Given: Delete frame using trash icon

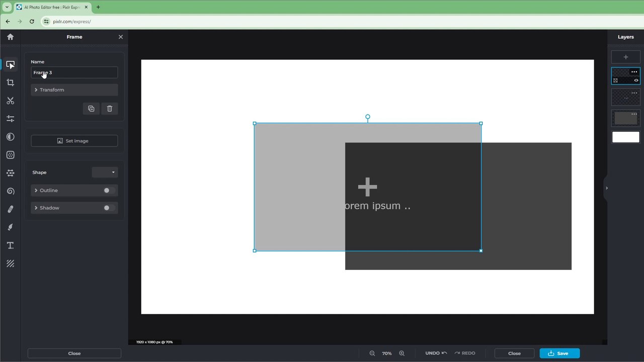Looking at the screenshot, I should coord(110,109).
